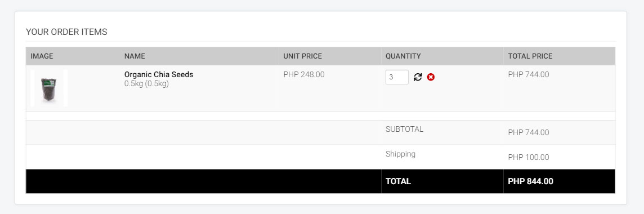This screenshot has height=214, width=644.
Task: Click the Shipping label
Action: click(400, 154)
